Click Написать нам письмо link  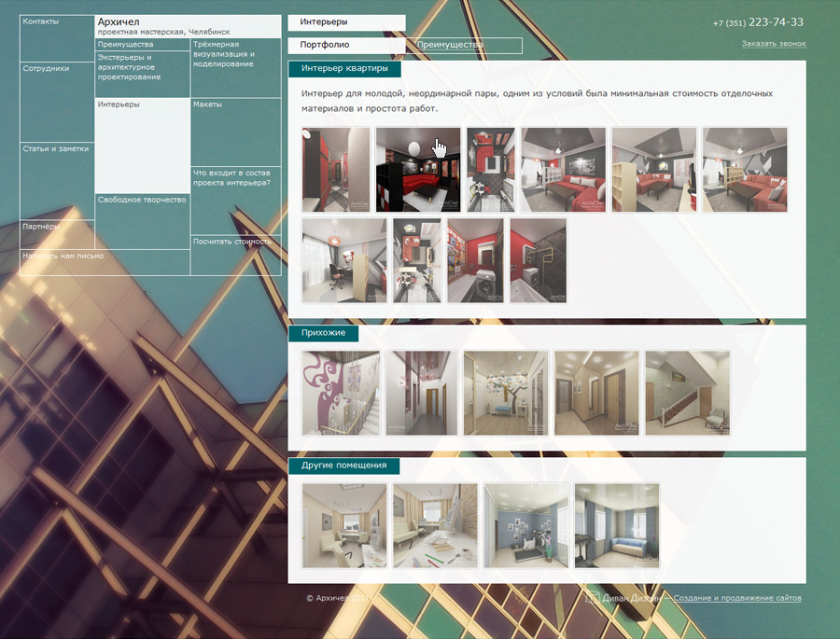click(x=105, y=262)
